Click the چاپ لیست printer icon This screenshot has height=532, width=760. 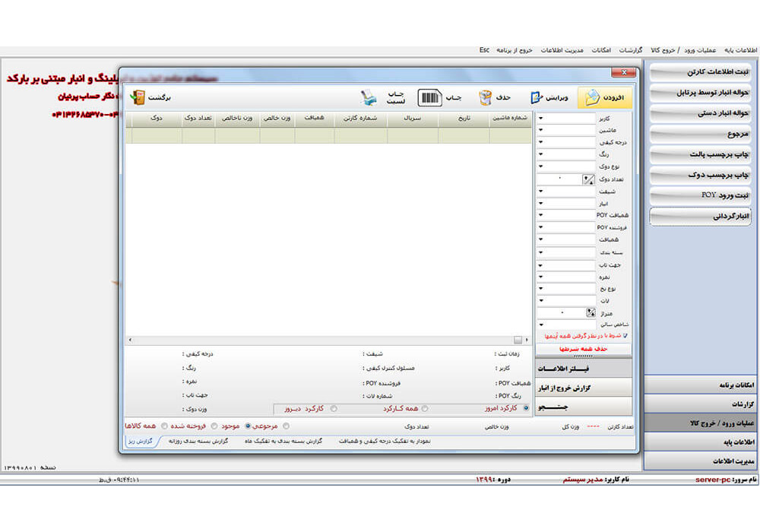coord(369,97)
